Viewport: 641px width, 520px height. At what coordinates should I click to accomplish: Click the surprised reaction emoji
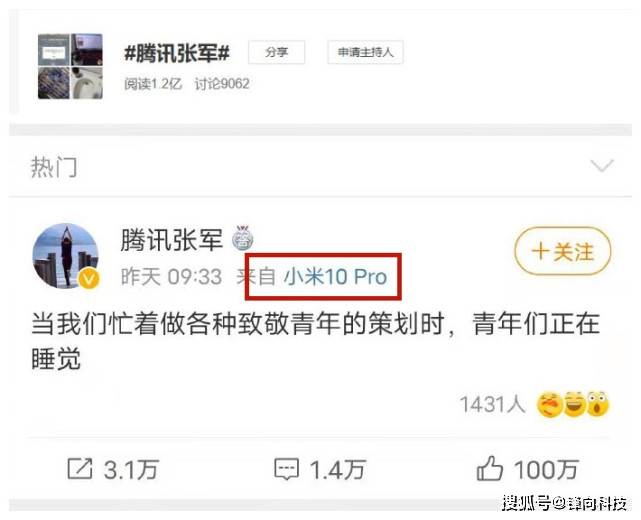(x=598, y=404)
